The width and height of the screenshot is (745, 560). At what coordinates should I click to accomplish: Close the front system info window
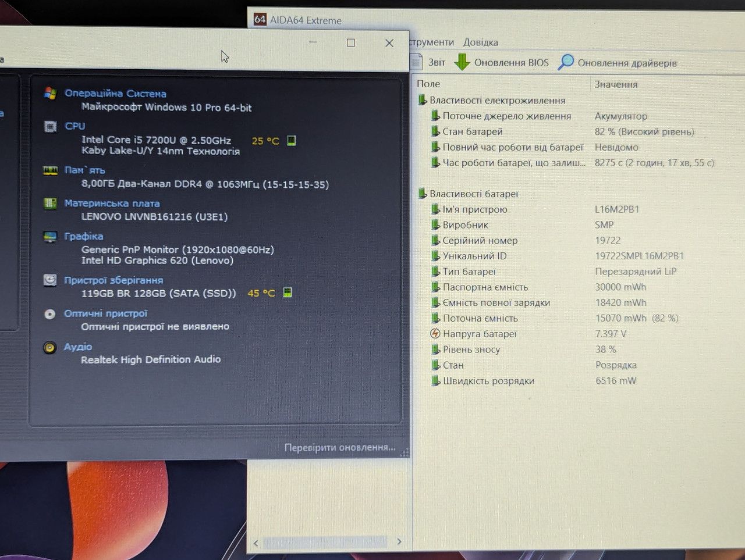click(389, 42)
